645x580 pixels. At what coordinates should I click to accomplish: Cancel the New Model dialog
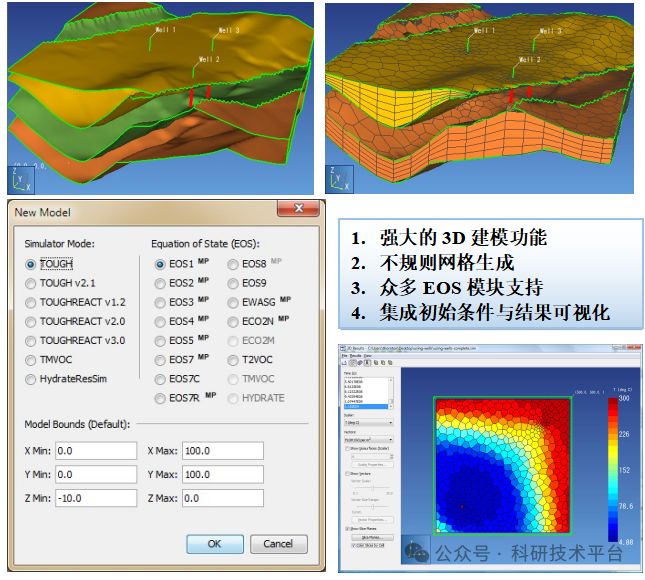278,544
